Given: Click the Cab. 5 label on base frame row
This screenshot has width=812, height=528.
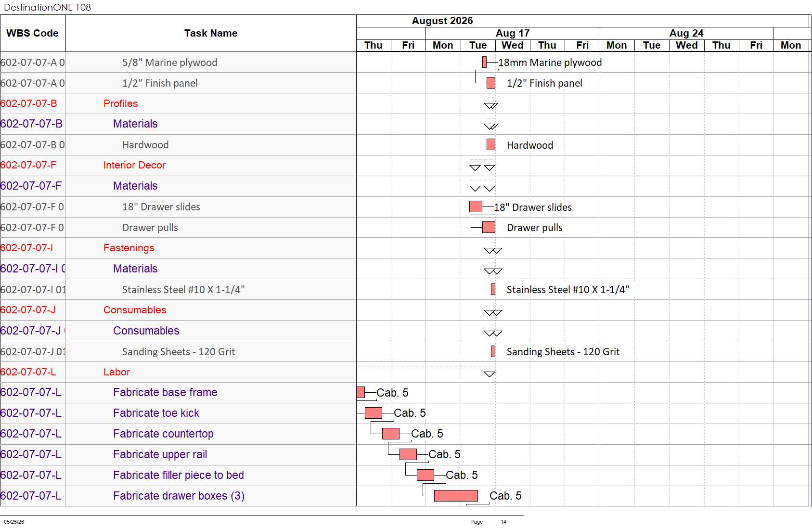Looking at the screenshot, I should [392, 393].
